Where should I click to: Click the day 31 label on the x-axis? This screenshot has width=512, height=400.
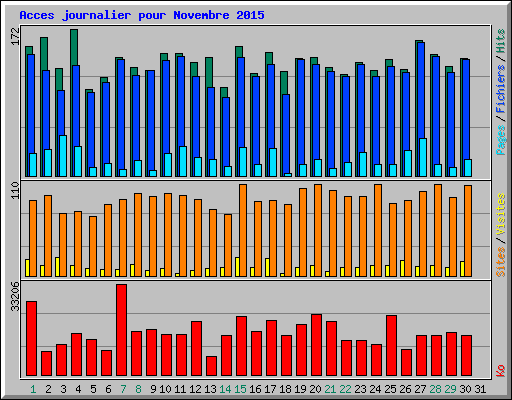pos(480,389)
